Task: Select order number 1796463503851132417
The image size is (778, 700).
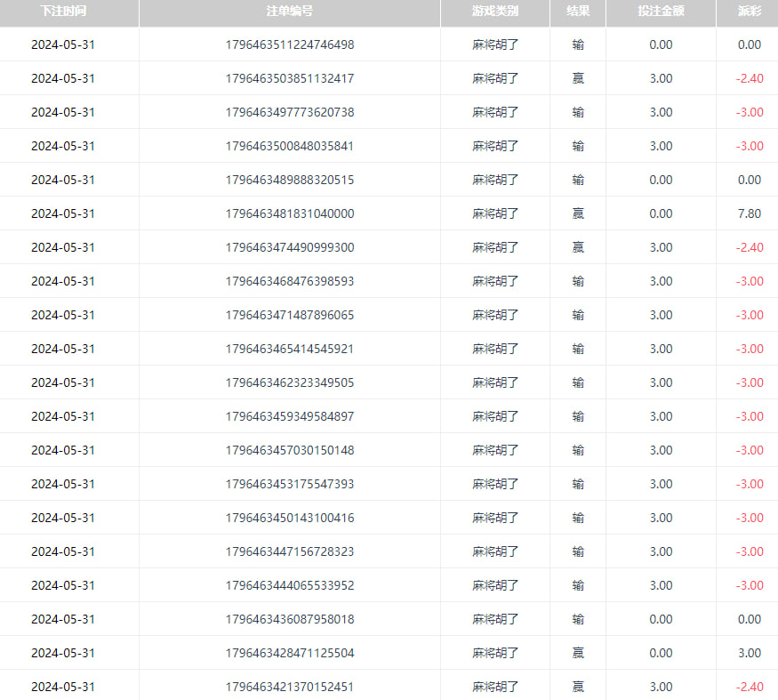Action: [289, 78]
